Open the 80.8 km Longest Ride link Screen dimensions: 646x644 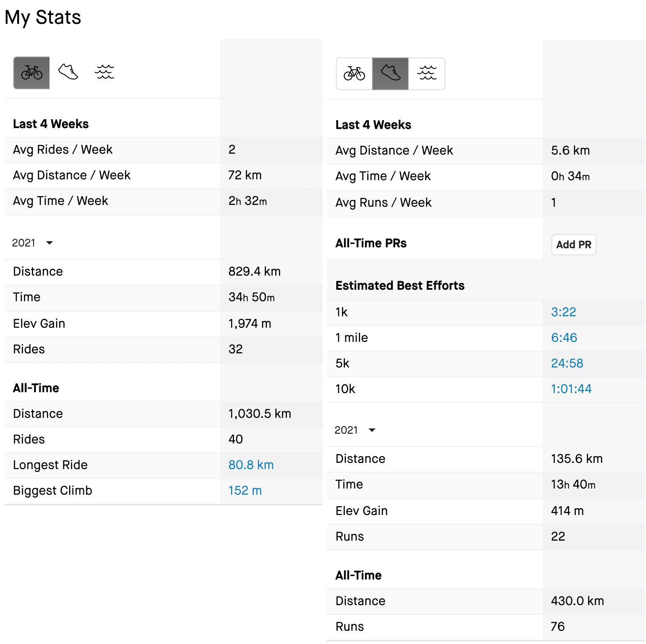[251, 465]
